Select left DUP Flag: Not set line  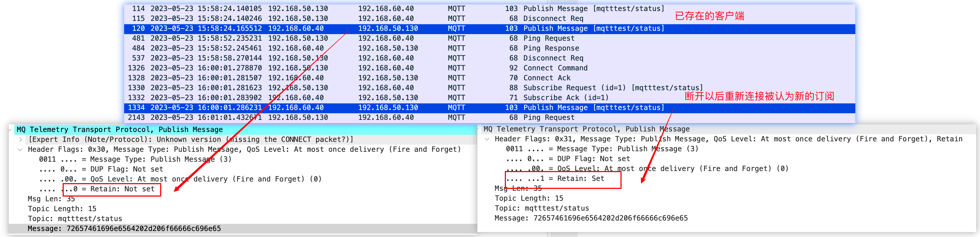click(x=101, y=169)
